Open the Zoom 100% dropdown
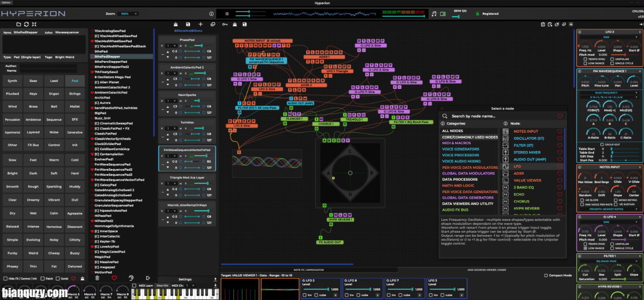Viewport: 644px width, 300px height. pyautogui.click(x=128, y=13)
